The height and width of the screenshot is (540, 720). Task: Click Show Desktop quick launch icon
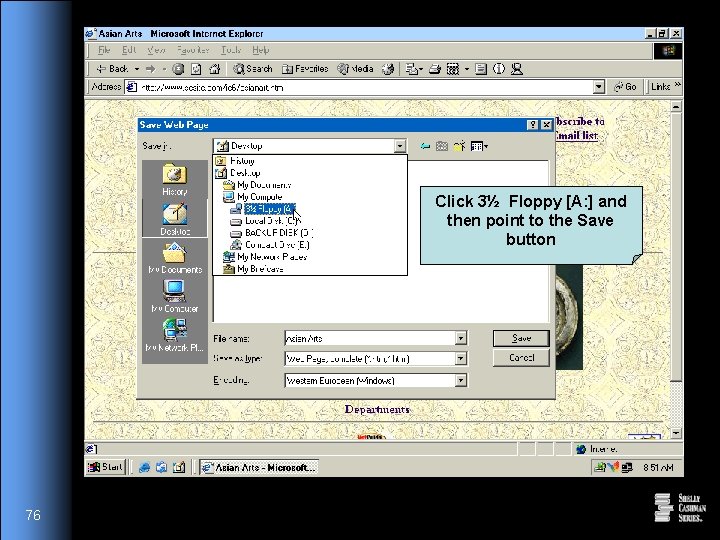(179, 467)
